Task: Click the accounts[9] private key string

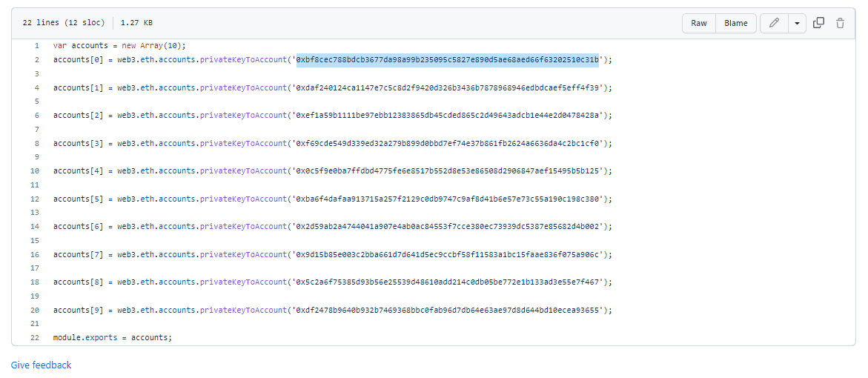Action: [450, 310]
